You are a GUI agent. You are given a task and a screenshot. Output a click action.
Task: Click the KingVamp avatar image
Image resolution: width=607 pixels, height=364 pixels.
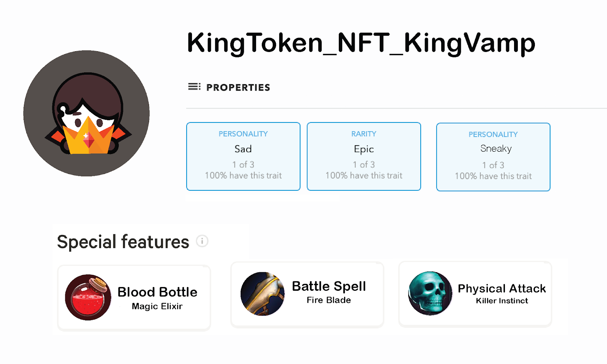pos(86,113)
